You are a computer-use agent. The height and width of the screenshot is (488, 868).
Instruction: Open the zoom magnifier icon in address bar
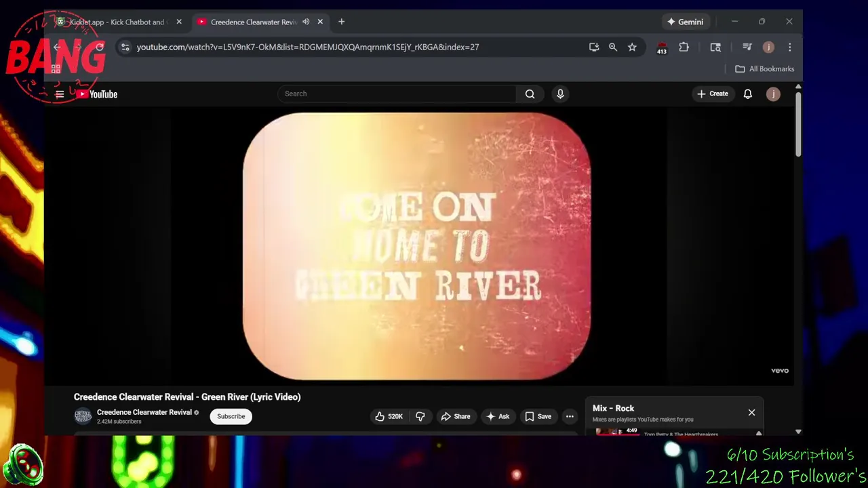pos(613,47)
